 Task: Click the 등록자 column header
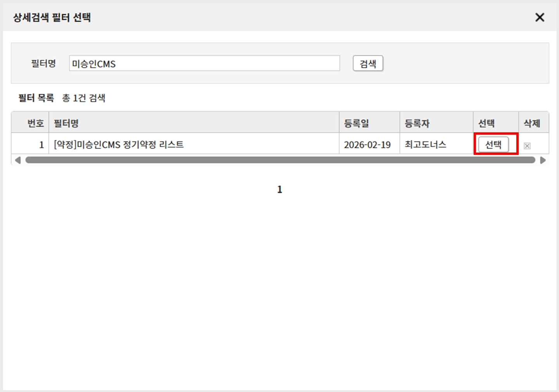point(417,123)
